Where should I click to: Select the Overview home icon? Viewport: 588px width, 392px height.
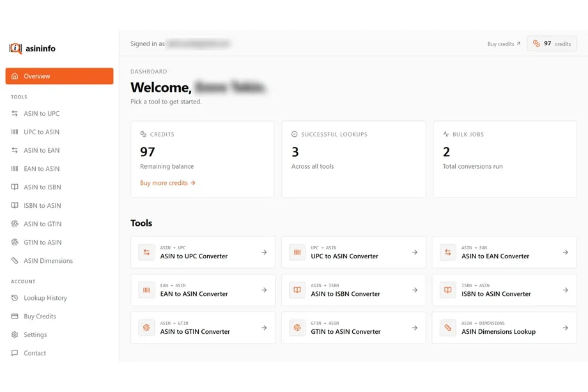(x=15, y=76)
